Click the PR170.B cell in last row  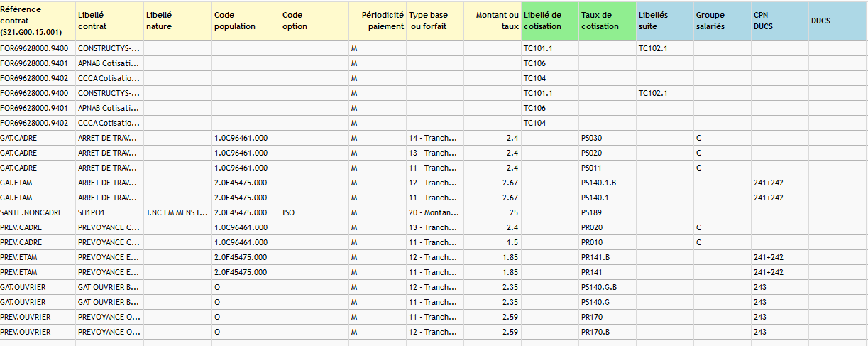coord(608,332)
